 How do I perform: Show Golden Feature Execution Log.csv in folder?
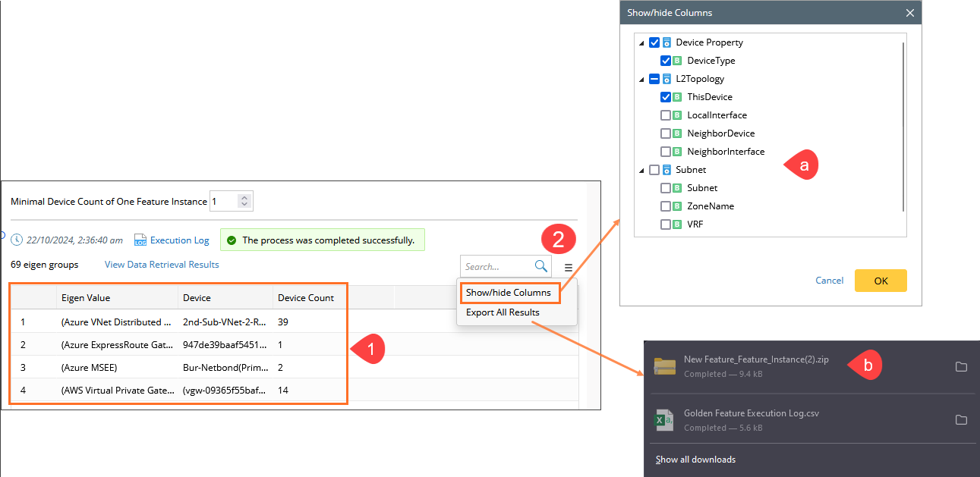coord(961,419)
